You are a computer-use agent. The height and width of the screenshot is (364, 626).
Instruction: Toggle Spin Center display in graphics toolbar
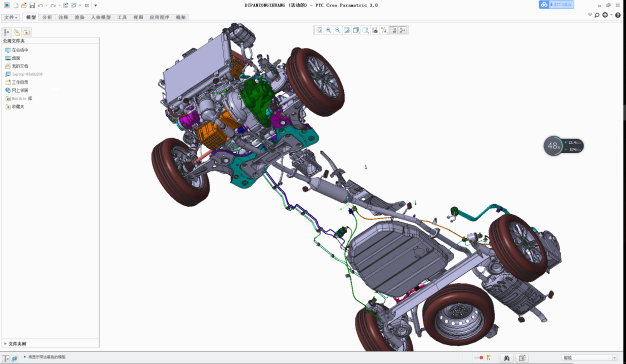pyautogui.click(x=402, y=30)
